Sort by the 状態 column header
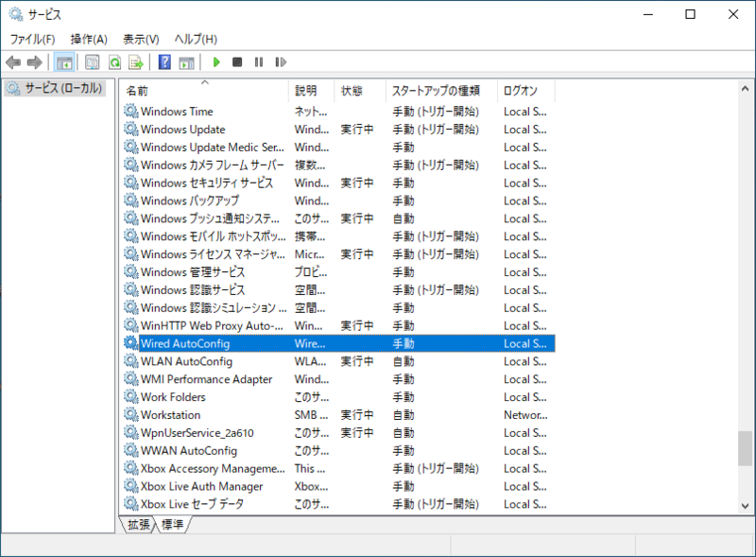The width and height of the screenshot is (756, 557). [x=360, y=91]
